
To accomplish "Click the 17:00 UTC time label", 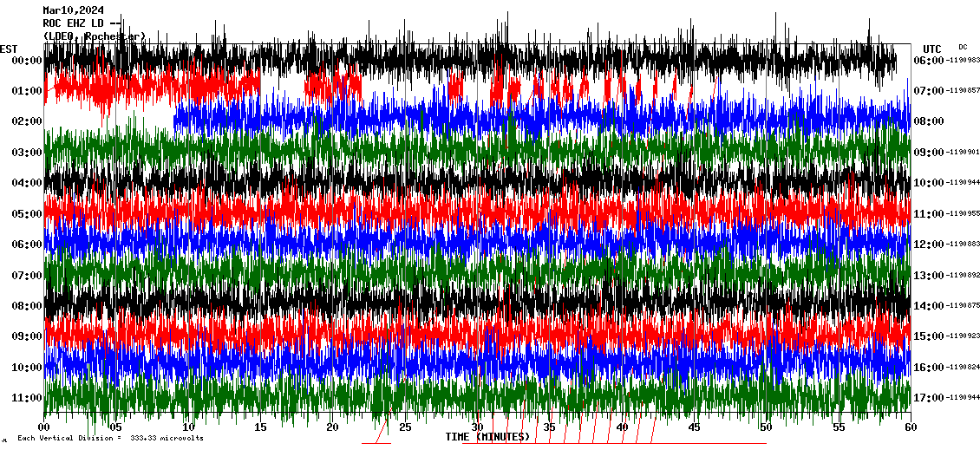I will 927,398.
